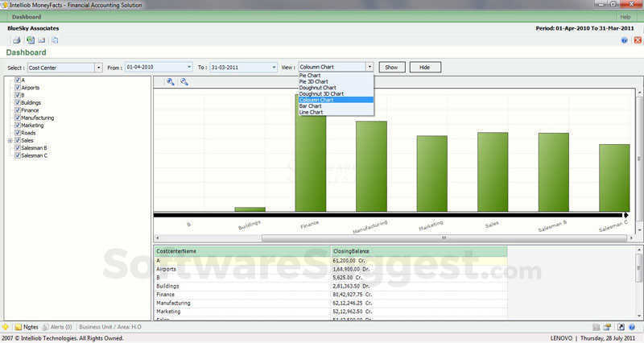Open the Select Cost Center dropdown arrow

pyautogui.click(x=98, y=68)
